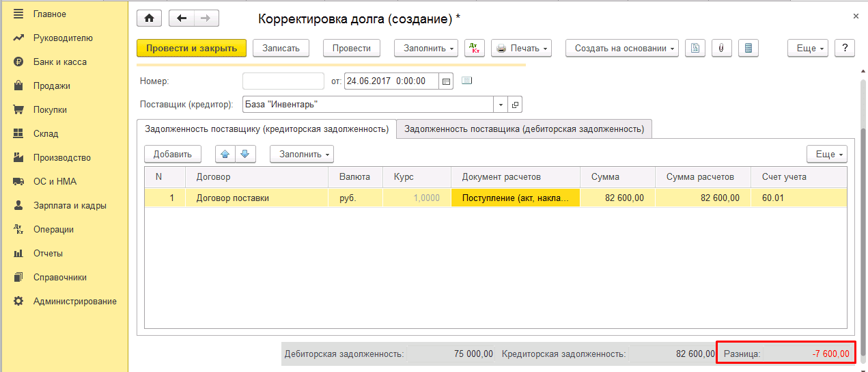The width and height of the screenshot is (868, 372).
Task: Go to the Зарплата и кадры section
Action: click(70, 205)
